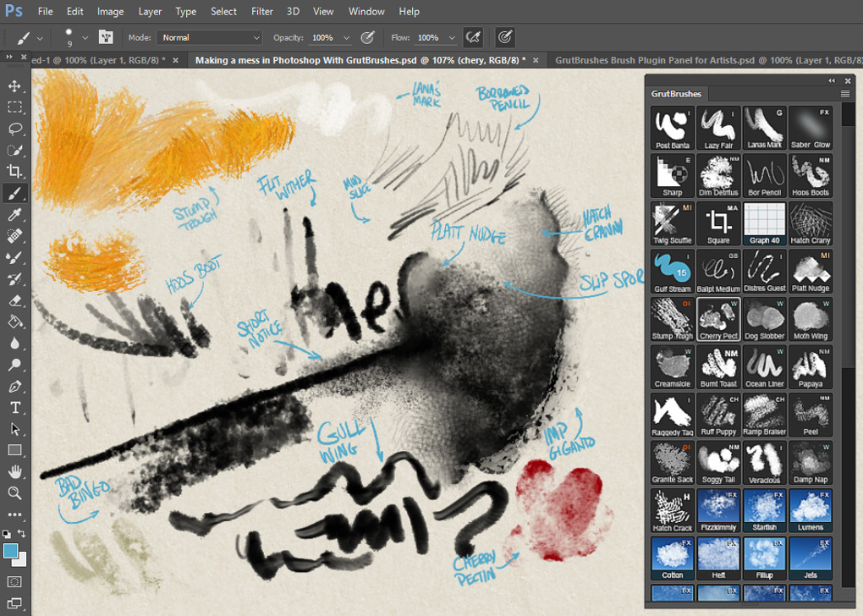Open the Window menu
The width and height of the screenshot is (863, 616).
coord(366,12)
